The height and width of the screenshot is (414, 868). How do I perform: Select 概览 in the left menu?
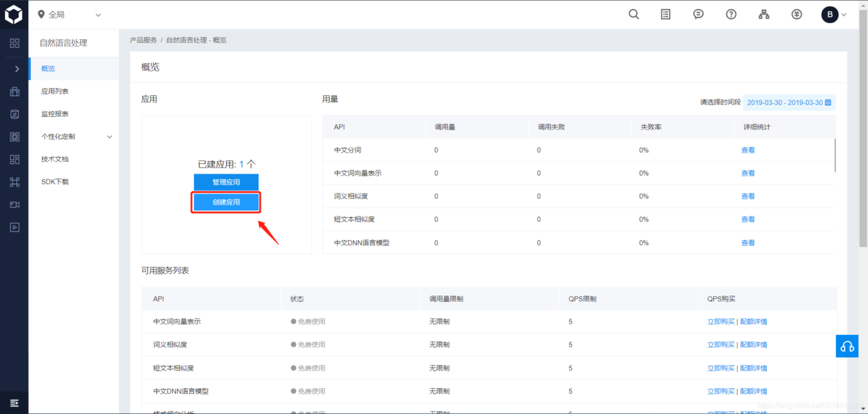click(74, 69)
